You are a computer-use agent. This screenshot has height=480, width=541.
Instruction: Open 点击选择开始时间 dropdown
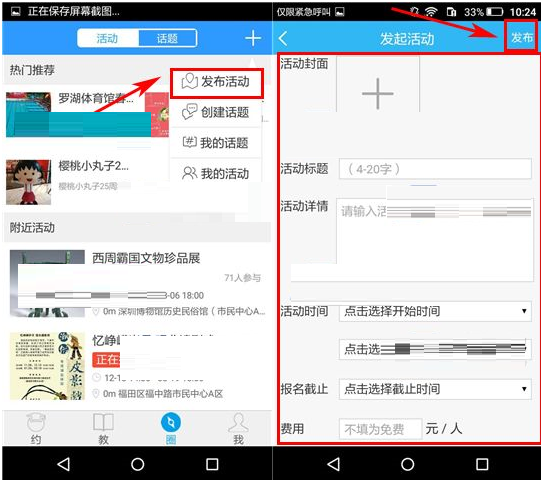coord(435,311)
